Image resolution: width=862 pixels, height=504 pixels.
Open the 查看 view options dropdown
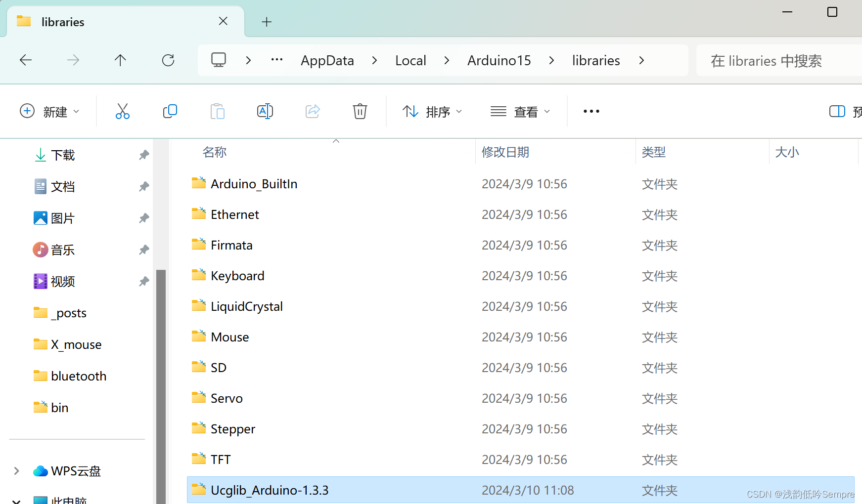tap(521, 111)
